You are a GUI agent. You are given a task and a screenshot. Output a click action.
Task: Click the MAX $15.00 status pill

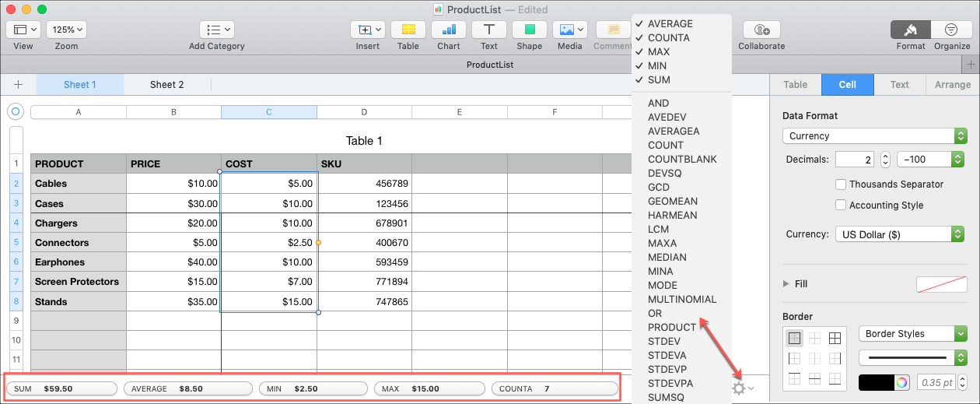(x=429, y=388)
